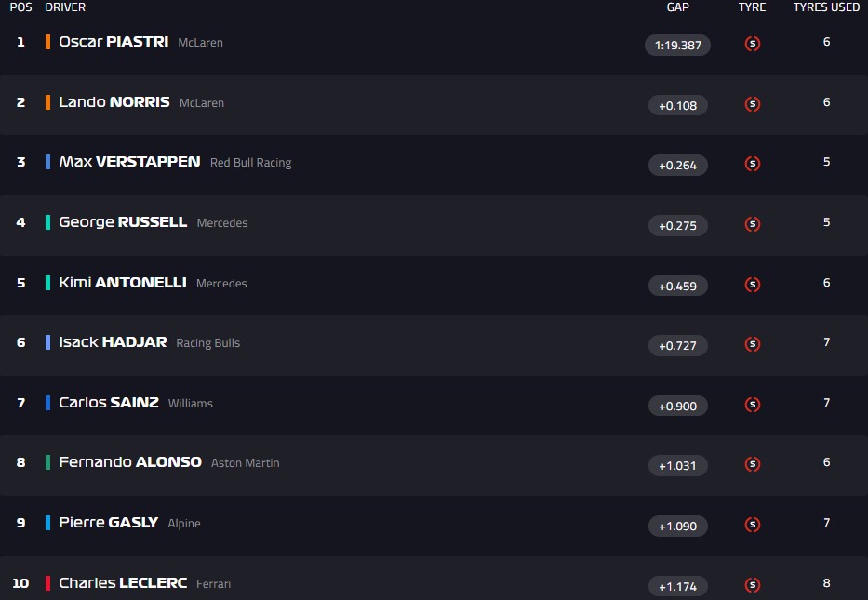Open Oscar Piastri's driver name link
868x600 pixels.
tap(114, 42)
